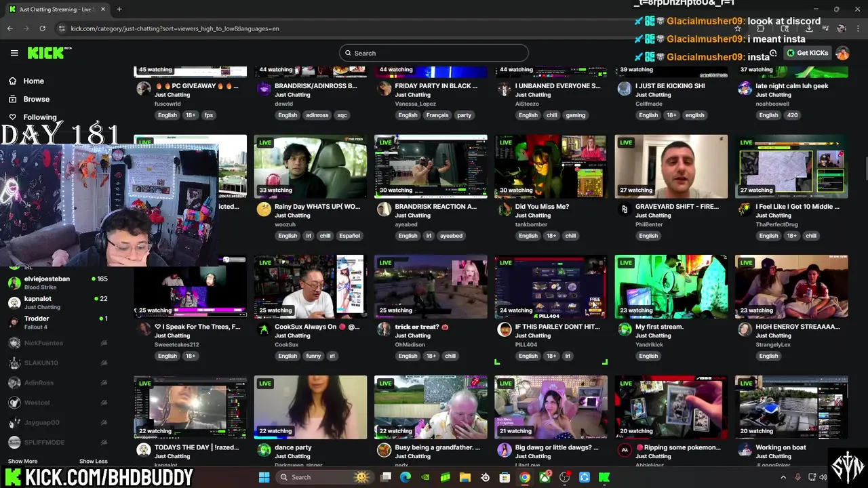868x488 pixels.
Task: Focus the Kick search box
Action: (434, 53)
